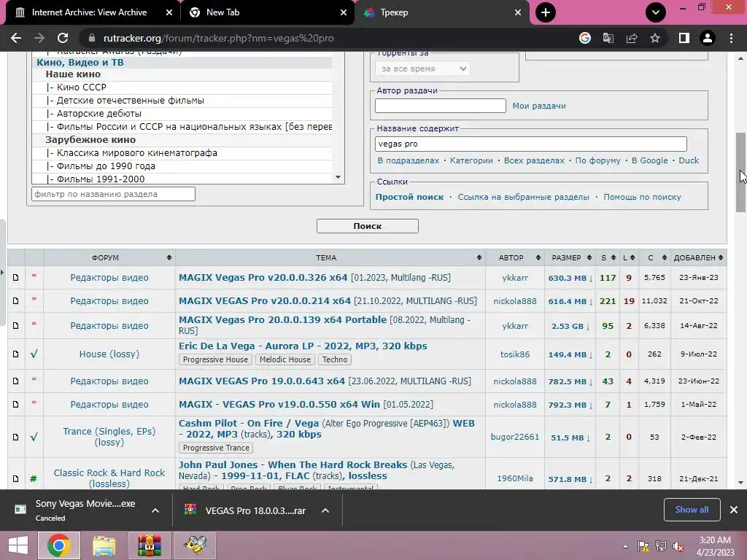Search В Google link
Viewport: 747px width, 560px height.
point(649,160)
